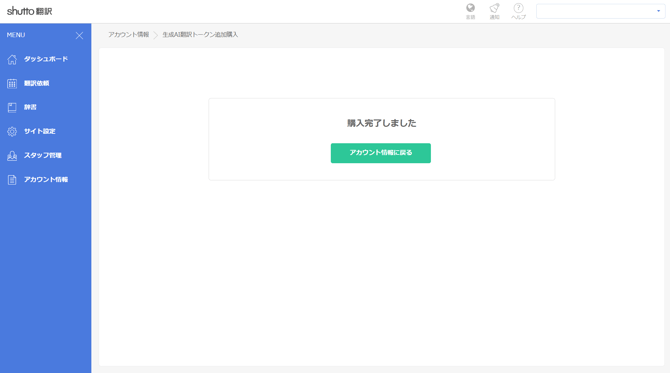Click the dictionary book icon
Viewport: 670px width, 373px height.
[12, 107]
